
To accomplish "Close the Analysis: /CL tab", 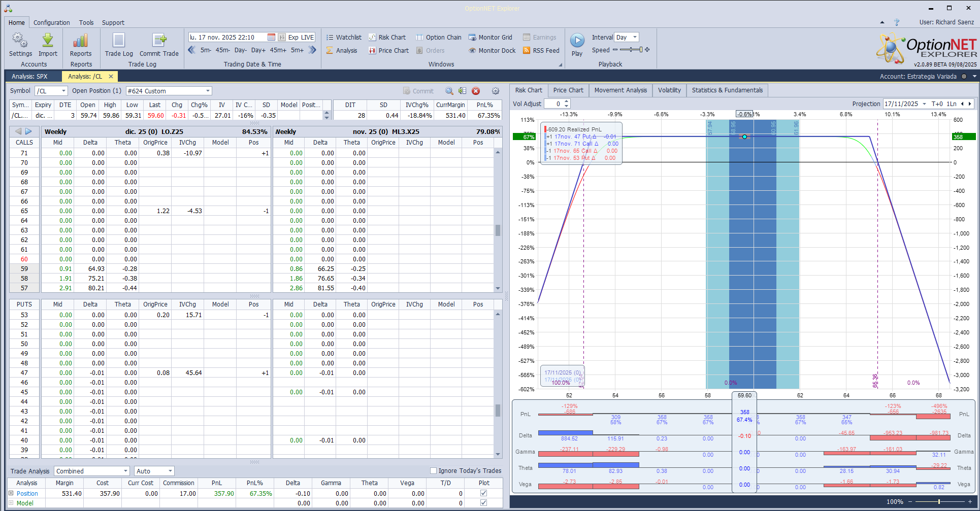I will point(111,76).
